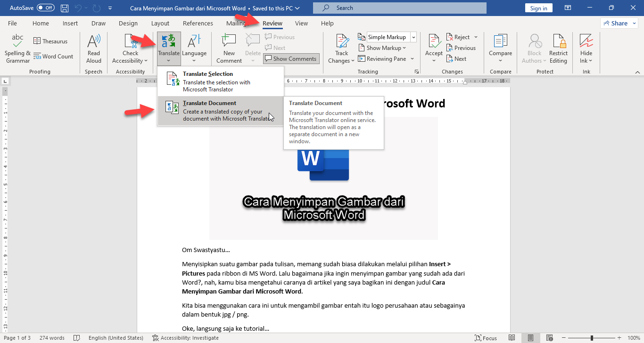Click zoom out minus button
Image resolution: width=644 pixels, height=343 pixels.
[x=563, y=338]
